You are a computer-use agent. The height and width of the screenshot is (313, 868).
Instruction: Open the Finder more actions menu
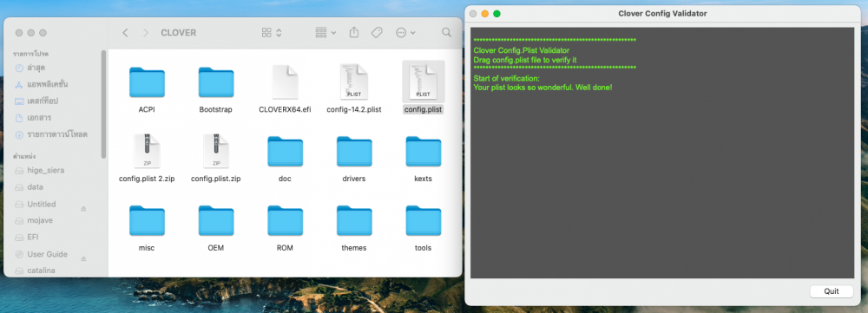(x=405, y=33)
